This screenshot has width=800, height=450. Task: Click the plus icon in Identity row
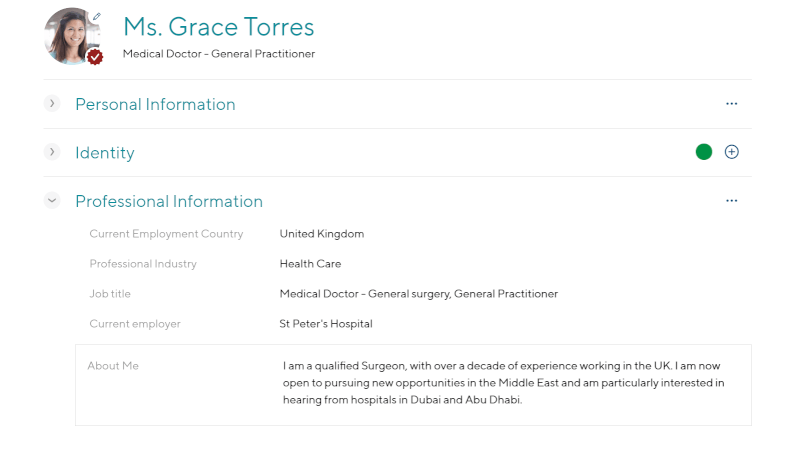(x=731, y=152)
